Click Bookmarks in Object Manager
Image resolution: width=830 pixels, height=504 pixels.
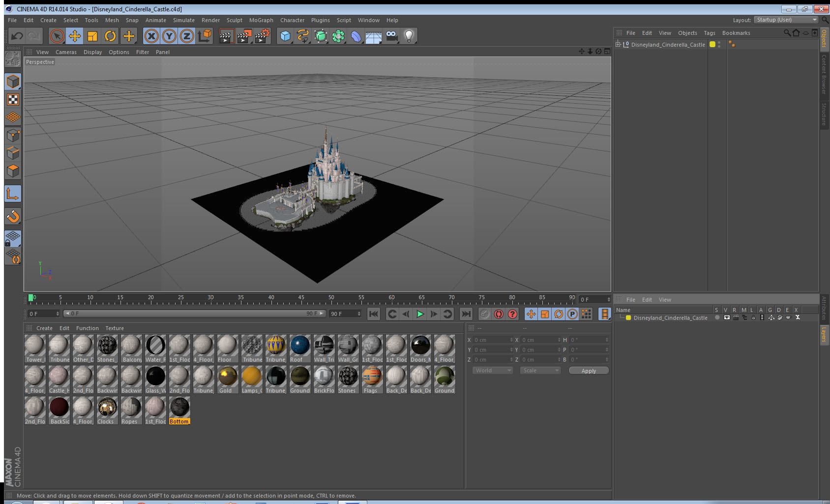click(736, 33)
